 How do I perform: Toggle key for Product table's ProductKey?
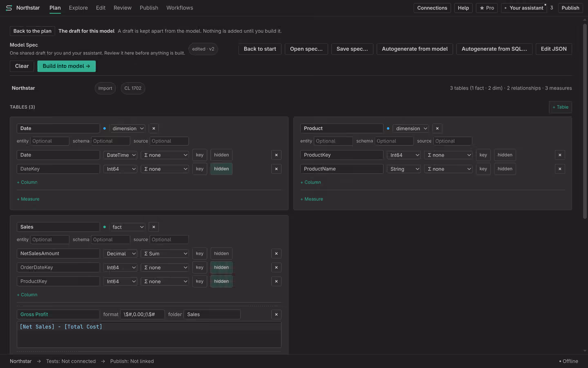[x=483, y=155]
